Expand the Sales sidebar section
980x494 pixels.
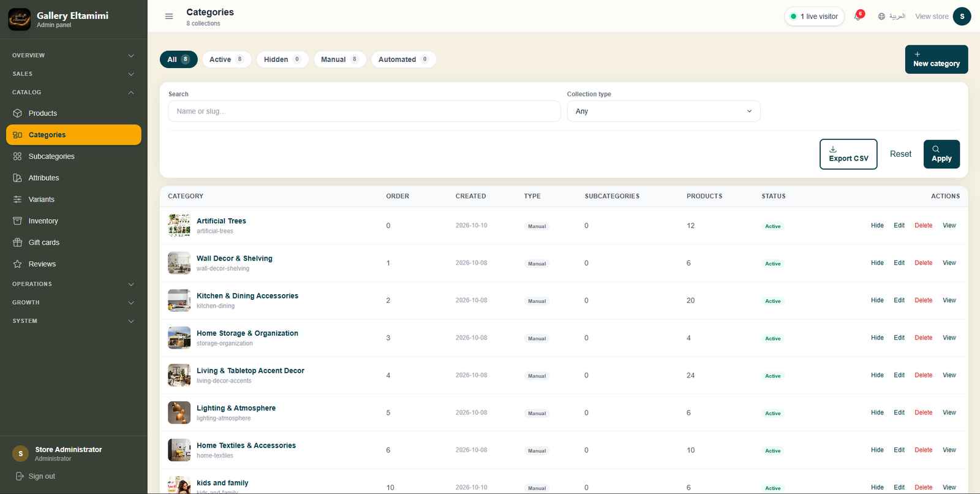[x=73, y=74]
